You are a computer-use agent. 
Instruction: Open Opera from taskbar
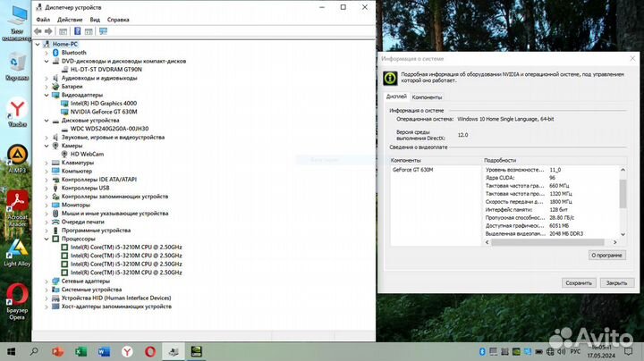tap(150, 351)
